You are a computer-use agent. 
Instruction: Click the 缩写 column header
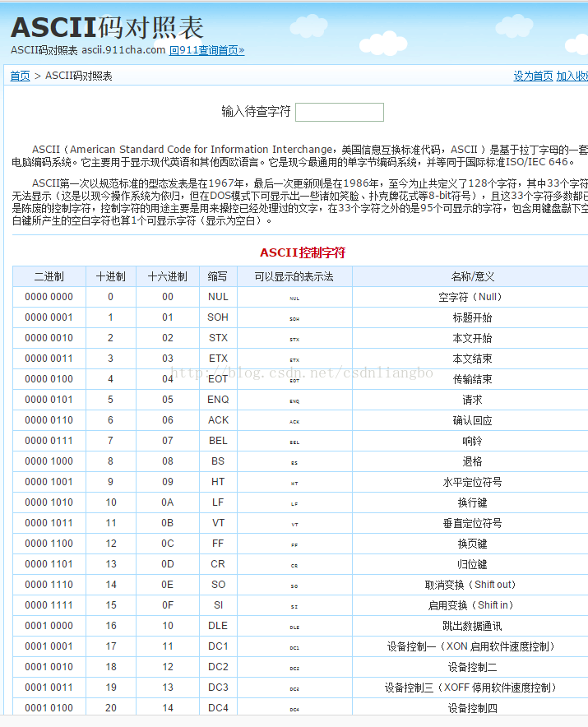218,277
